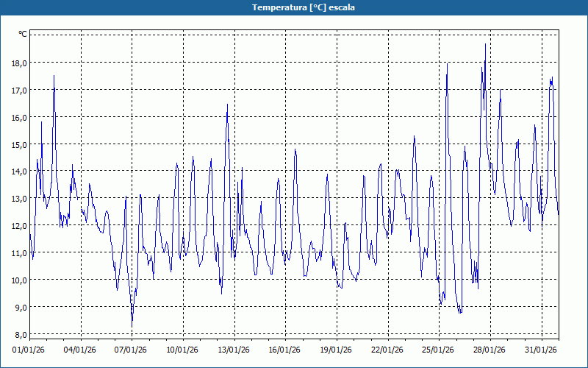Select the 25/01/26 date label
The image size is (588, 368).
coord(438,350)
